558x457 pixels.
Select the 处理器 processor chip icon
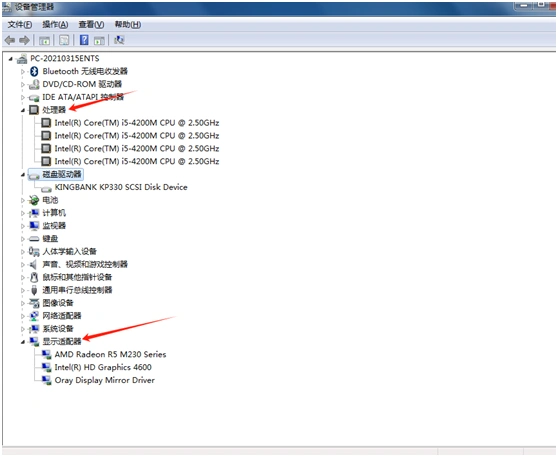pos(34,110)
